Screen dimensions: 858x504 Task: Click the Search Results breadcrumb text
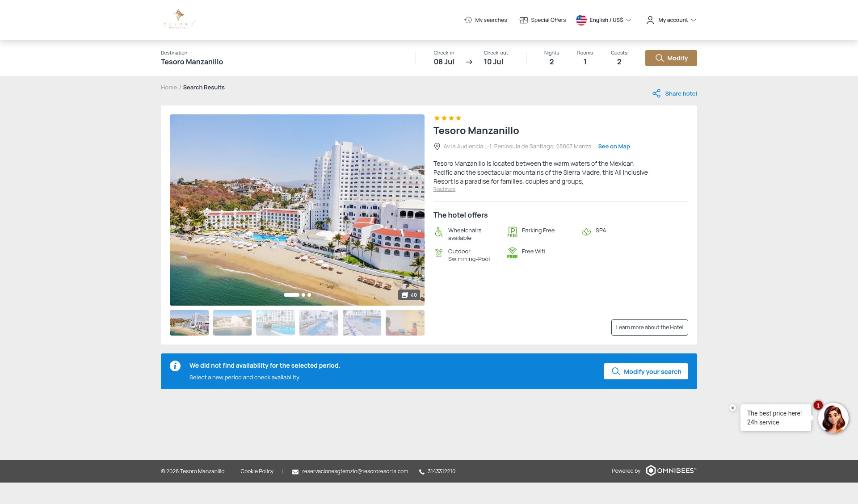(204, 88)
